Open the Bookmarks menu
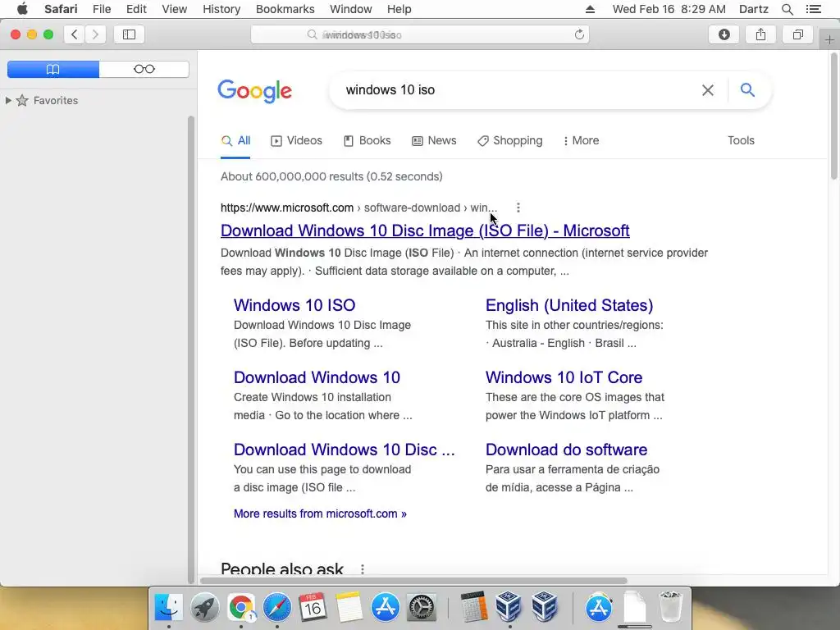 coord(285,9)
